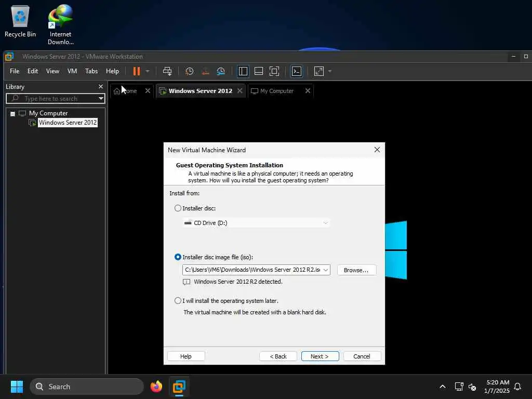Screen dimensions: 532x399
Task: Open the Recycle Bin desktop icon
Action: click(20, 21)
